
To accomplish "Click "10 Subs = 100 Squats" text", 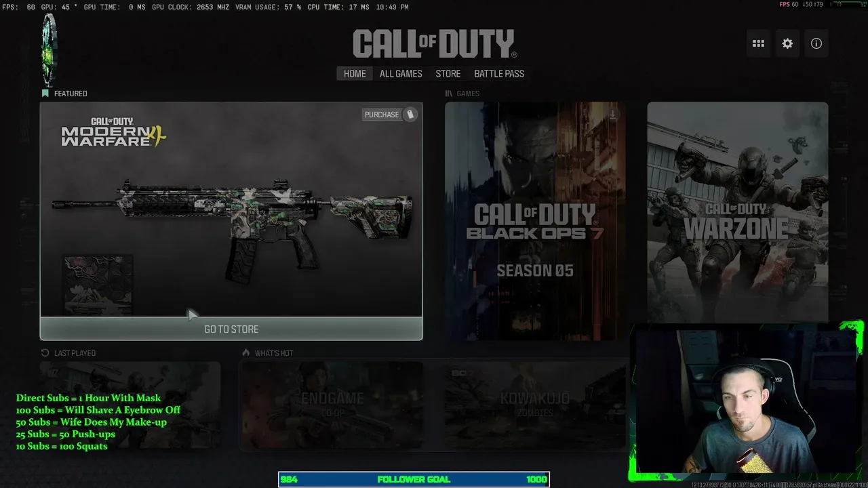I will (x=62, y=446).
